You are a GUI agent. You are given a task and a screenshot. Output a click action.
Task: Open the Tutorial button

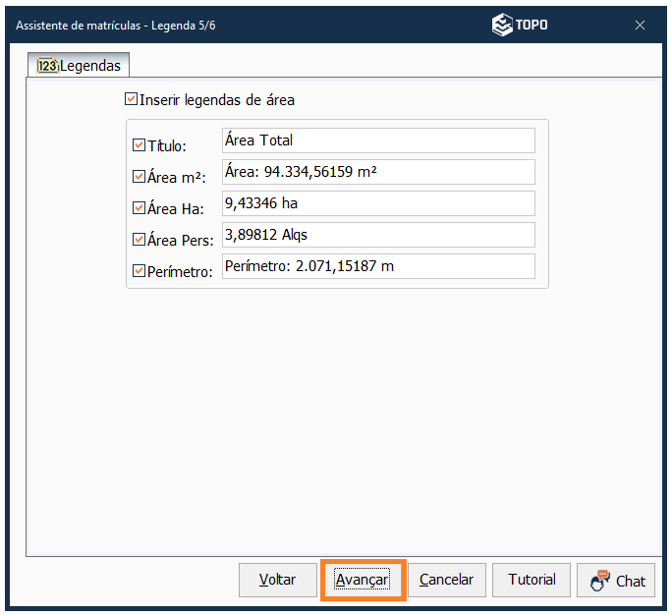click(x=532, y=580)
